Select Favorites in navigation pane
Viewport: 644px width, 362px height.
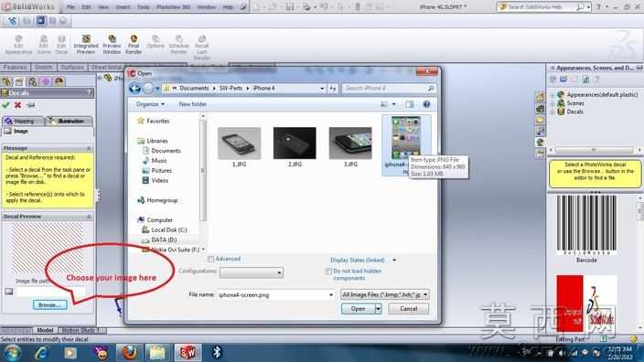(157, 121)
